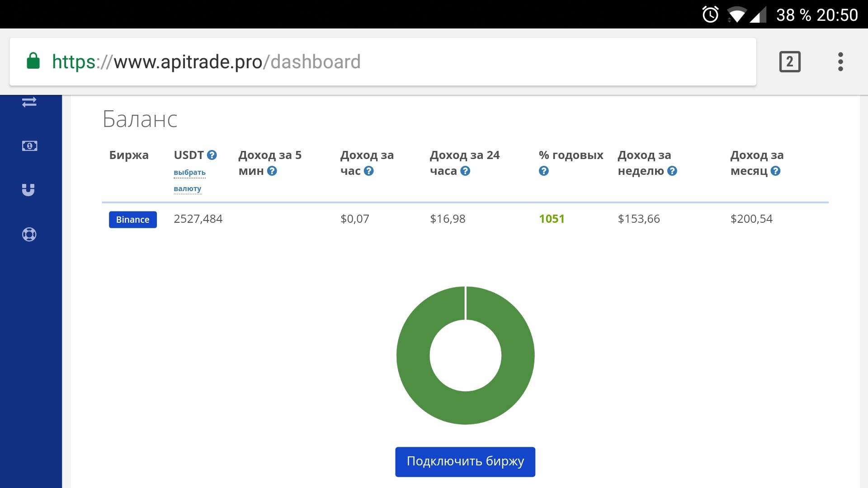The height and width of the screenshot is (488, 868).
Task: Click the green secure lock icon
Action: click(x=33, y=61)
